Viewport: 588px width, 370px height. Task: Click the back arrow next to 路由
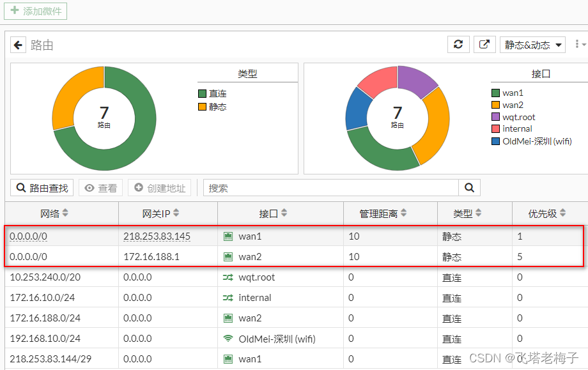[18, 45]
